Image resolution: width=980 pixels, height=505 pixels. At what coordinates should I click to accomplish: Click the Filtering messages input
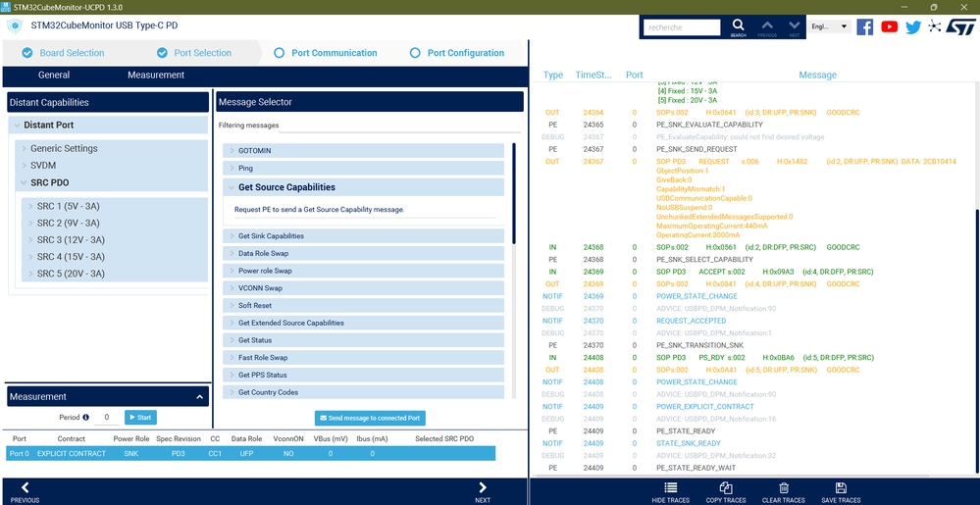point(399,126)
